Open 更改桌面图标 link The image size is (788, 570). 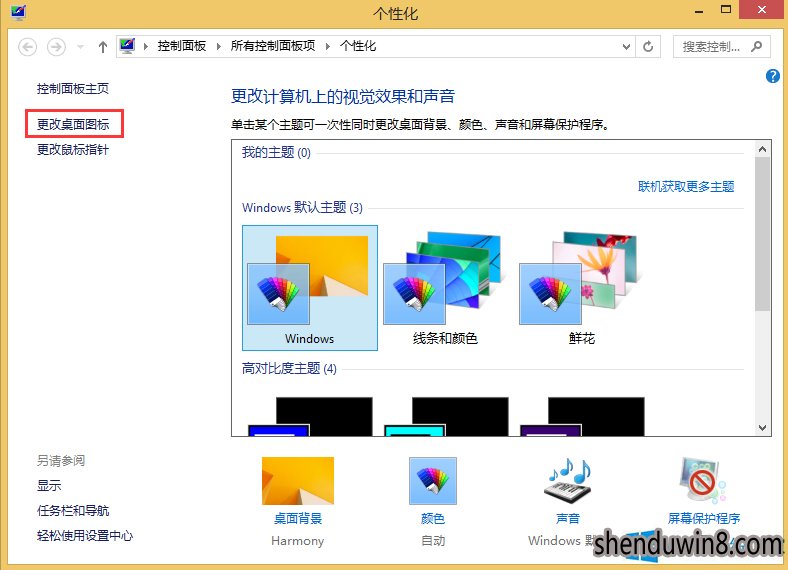pyautogui.click(x=73, y=124)
